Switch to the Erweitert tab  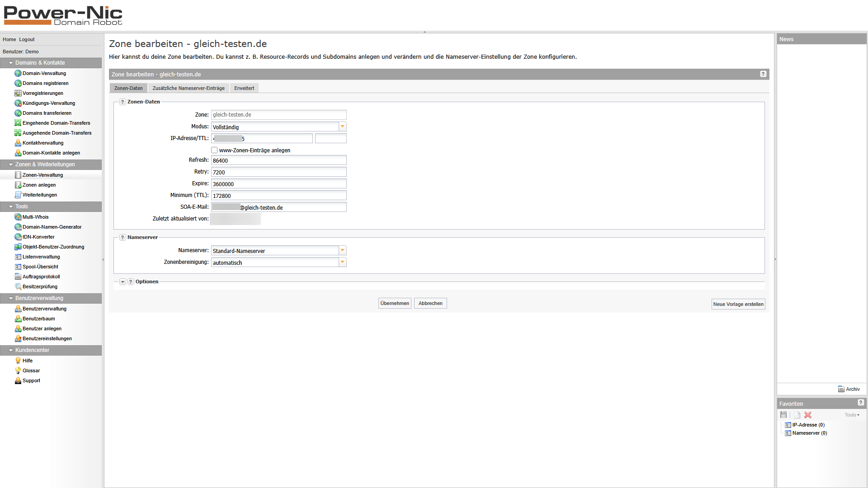pos(244,88)
